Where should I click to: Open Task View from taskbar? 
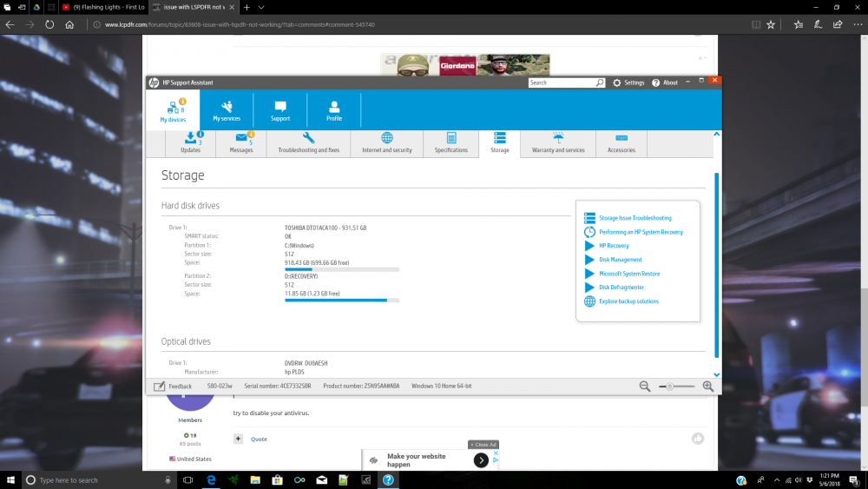click(188, 479)
